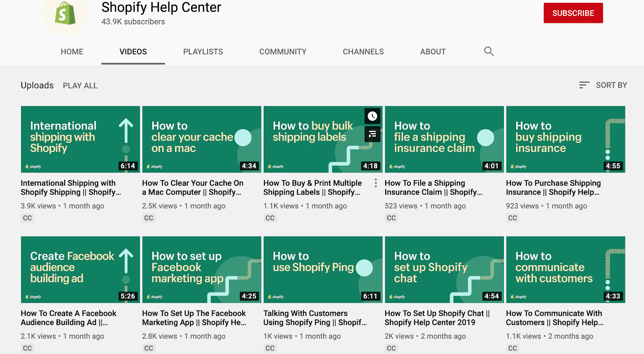This screenshot has width=644, height=354.
Task: Open How To Purchase Shipping Insurance title
Action: [553, 187]
